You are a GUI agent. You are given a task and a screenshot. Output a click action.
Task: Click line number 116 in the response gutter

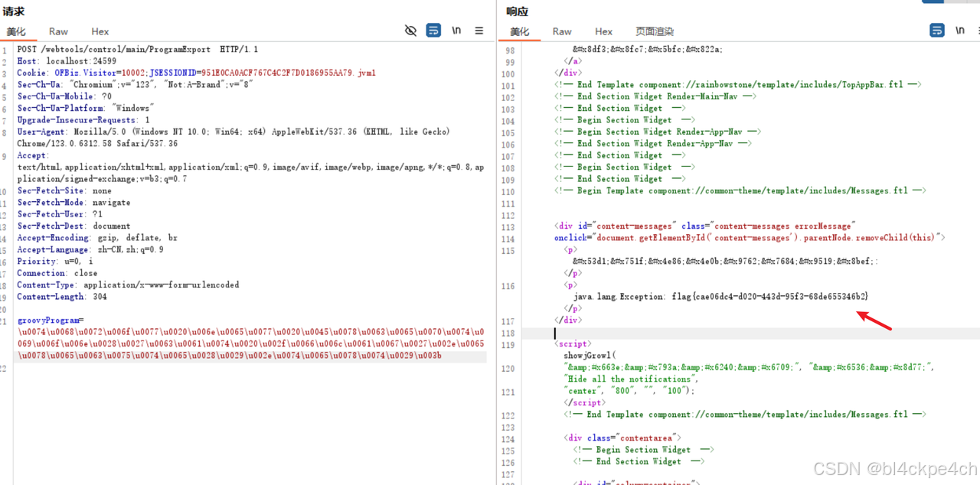coord(508,285)
